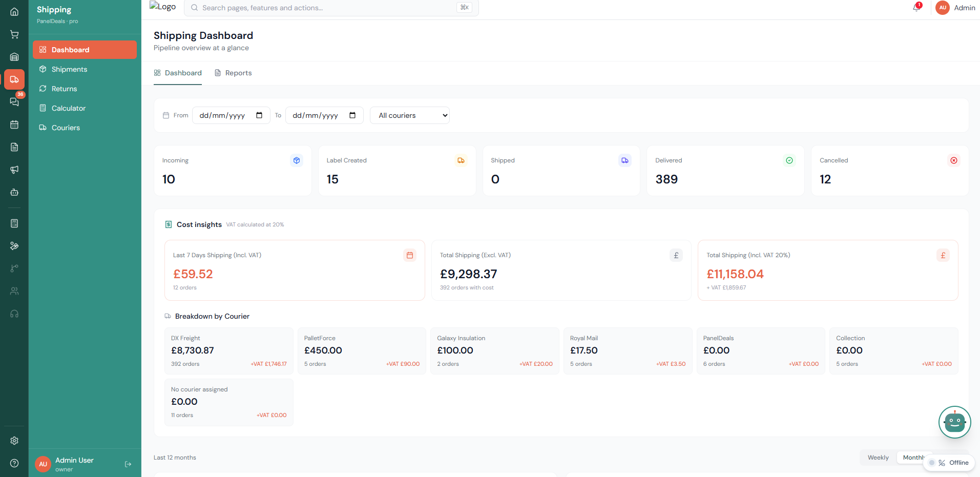Click the £9,298.37 total amount
This screenshot has width=980, height=477.
468,274
